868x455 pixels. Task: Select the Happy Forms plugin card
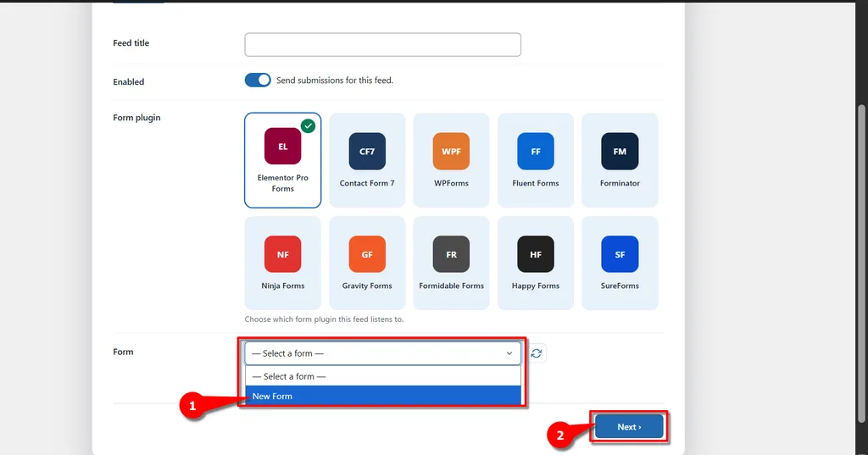(536, 263)
